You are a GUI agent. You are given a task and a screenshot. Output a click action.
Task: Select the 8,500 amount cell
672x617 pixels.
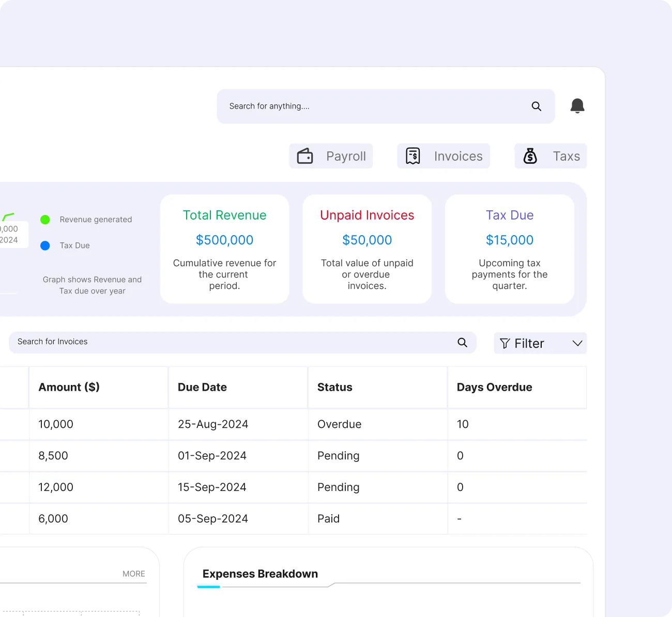(x=99, y=456)
